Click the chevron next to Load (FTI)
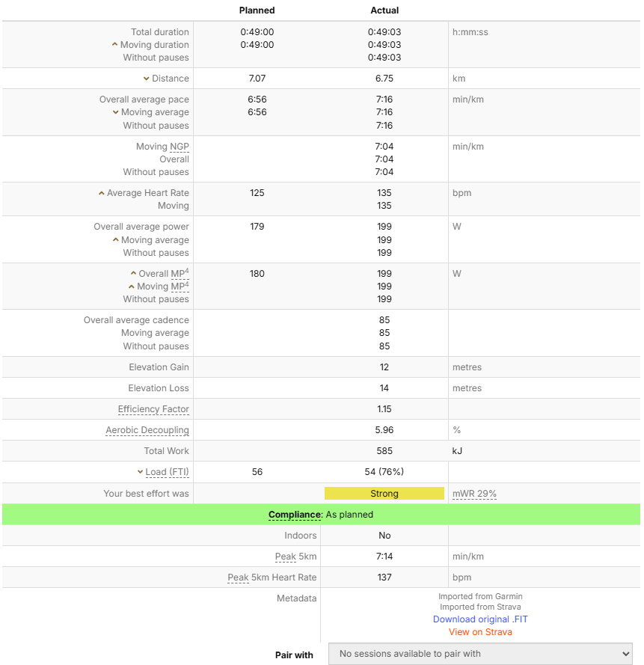Image resolution: width=644 pixels, height=665 pixels. 140,472
